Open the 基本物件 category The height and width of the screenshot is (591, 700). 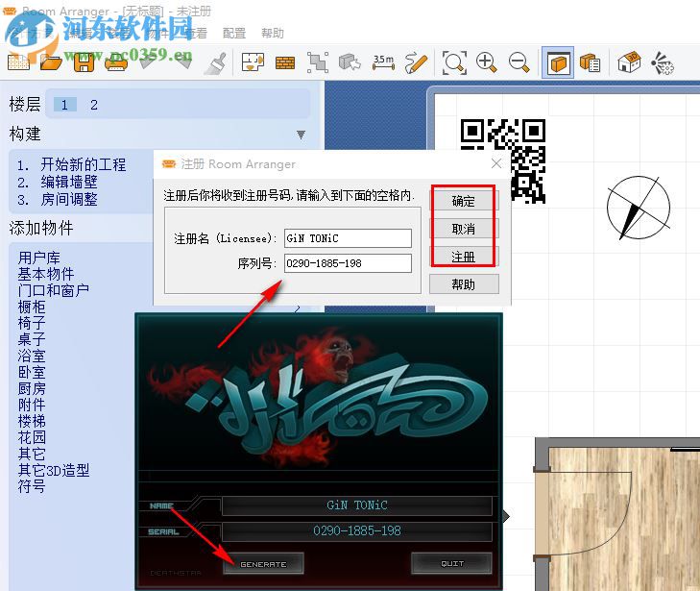[x=46, y=274]
